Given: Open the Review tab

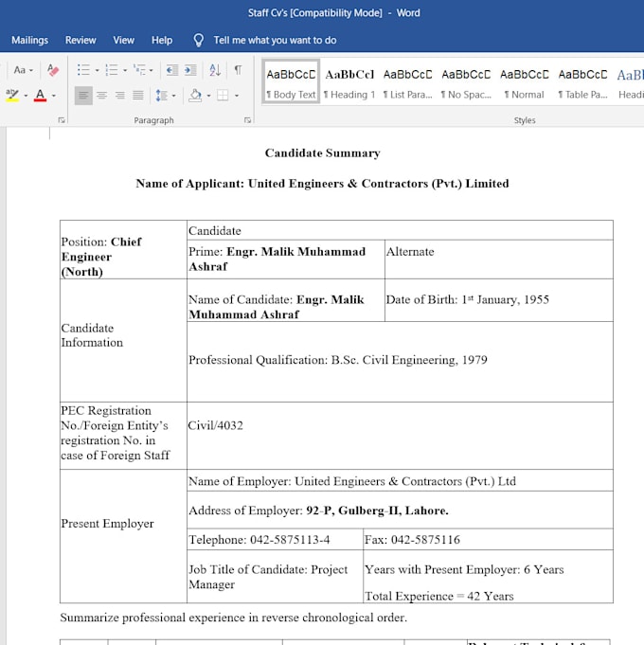Looking at the screenshot, I should point(80,40).
